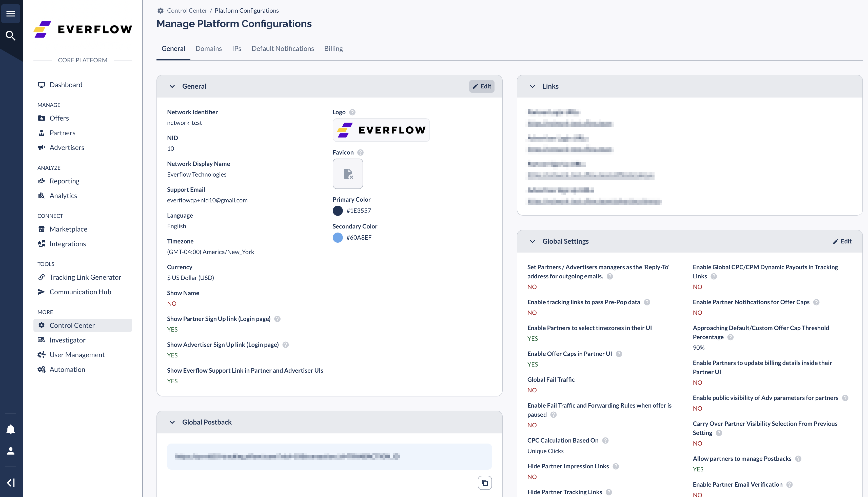Image resolution: width=868 pixels, height=497 pixels.
Task: Open the user profile icon
Action: click(11, 451)
